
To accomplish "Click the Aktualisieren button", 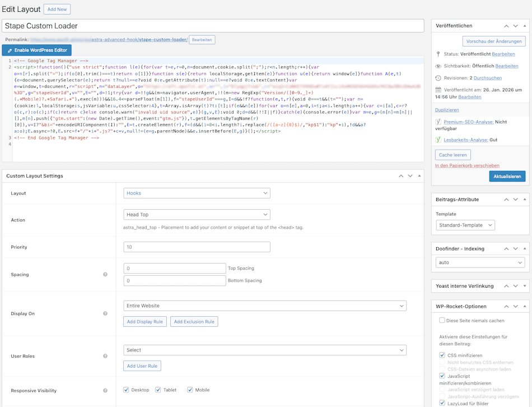I will pos(507,177).
